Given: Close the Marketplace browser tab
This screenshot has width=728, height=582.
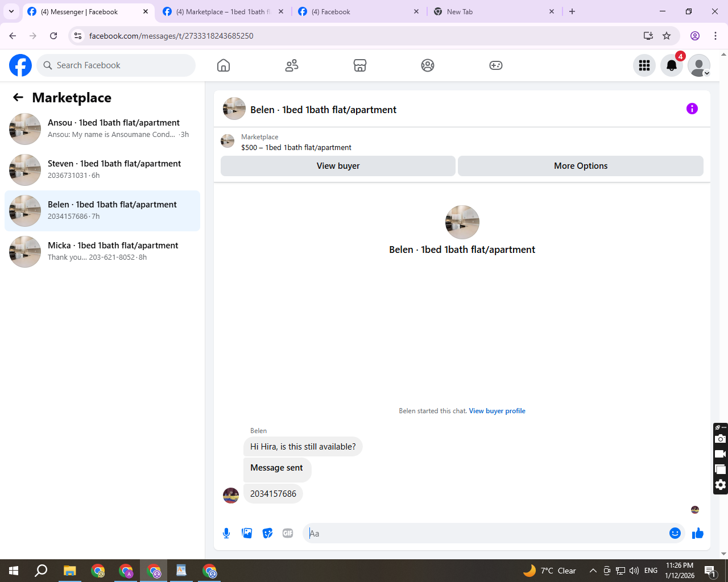Looking at the screenshot, I should coord(281,11).
